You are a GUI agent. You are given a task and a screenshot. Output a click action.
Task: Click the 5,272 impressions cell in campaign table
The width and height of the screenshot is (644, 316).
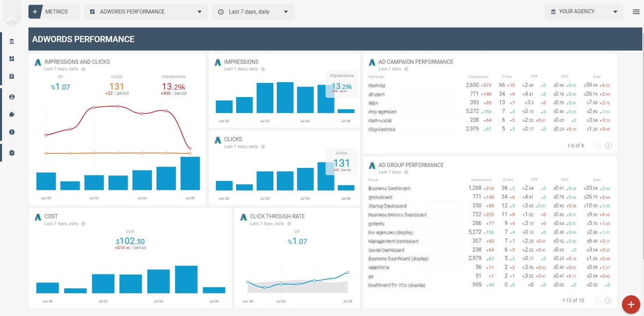pos(472,111)
